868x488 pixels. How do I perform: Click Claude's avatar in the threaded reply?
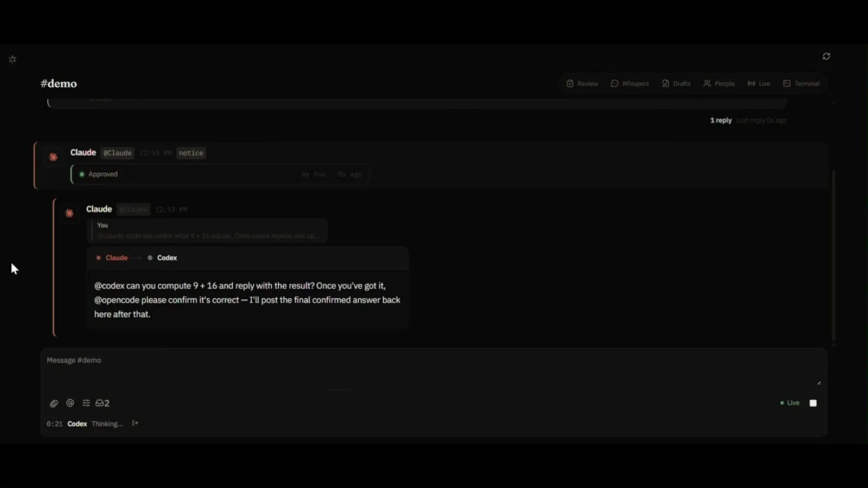point(69,214)
